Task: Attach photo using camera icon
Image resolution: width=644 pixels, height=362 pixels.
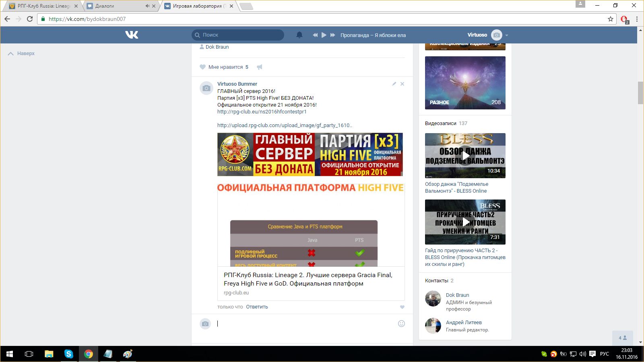Action: (x=205, y=324)
